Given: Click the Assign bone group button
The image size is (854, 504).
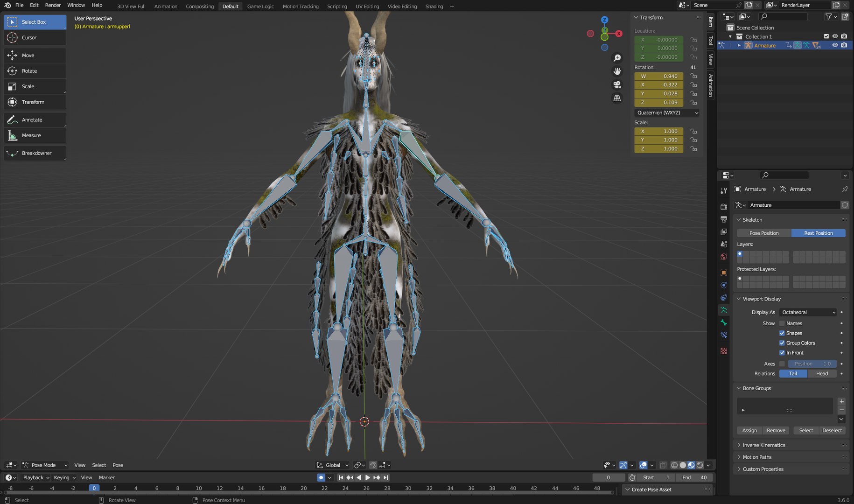Looking at the screenshot, I should coord(749,431).
